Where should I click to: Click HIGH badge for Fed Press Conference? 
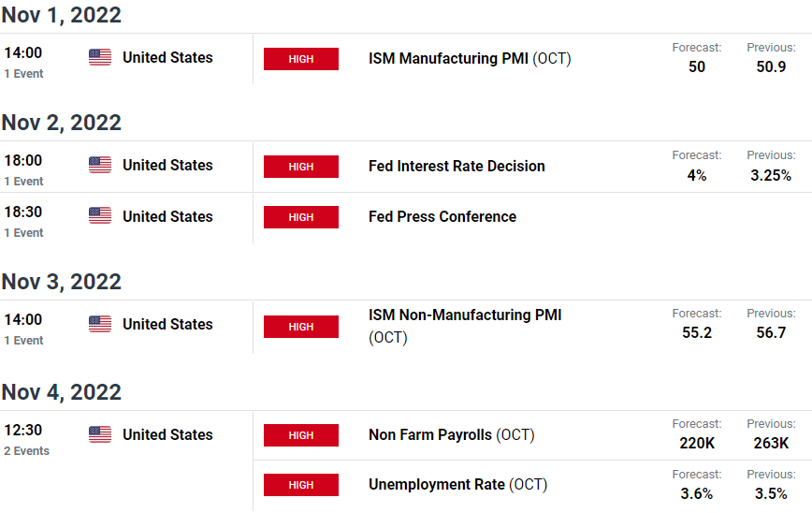tap(301, 217)
